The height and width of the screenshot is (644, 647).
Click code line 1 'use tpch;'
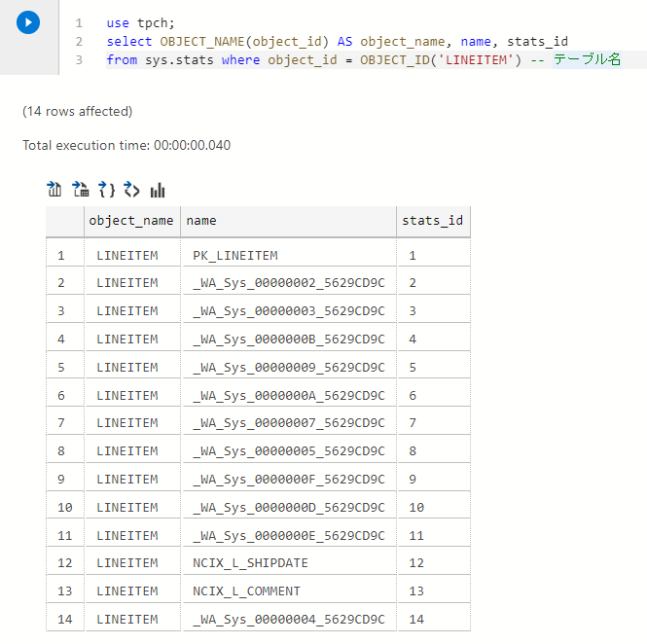[x=140, y=23]
